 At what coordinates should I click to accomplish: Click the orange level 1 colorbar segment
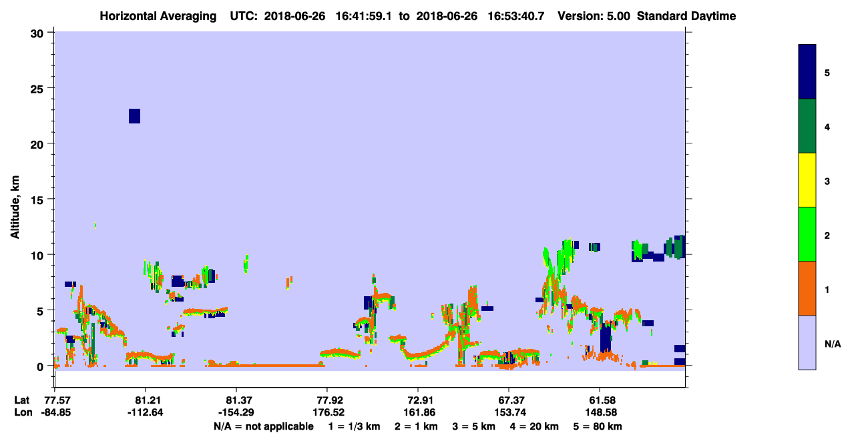[807, 288]
